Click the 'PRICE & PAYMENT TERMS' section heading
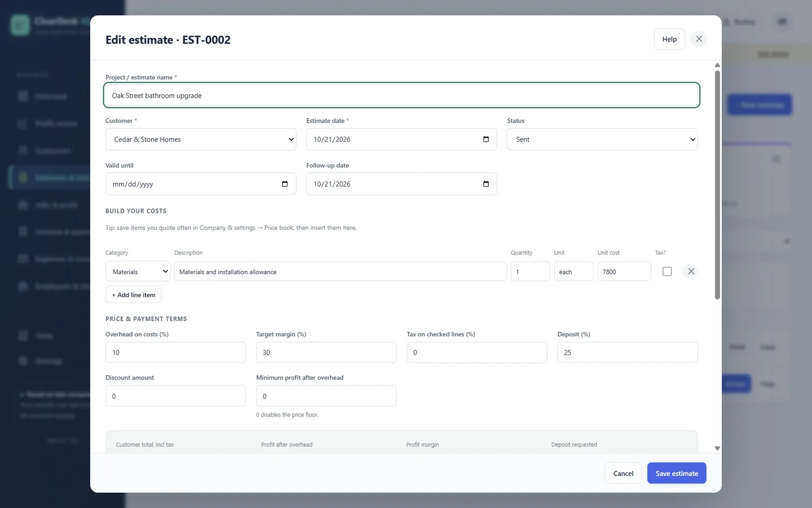Screen dimensions: 812x508 pos(146,319)
